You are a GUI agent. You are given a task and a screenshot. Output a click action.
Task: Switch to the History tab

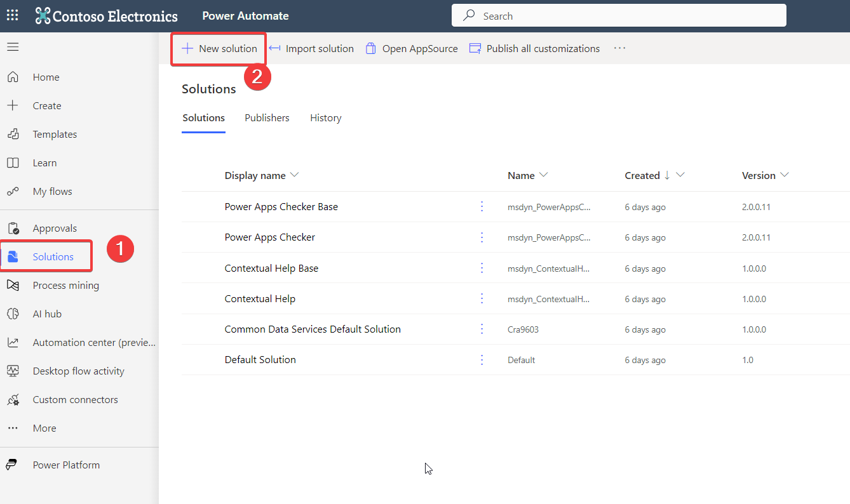[x=325, y=118]
